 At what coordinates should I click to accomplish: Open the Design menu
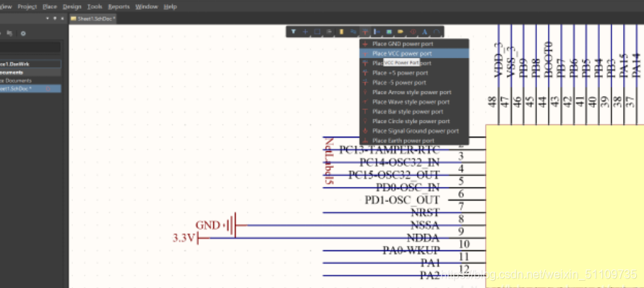tap(72, 7)
